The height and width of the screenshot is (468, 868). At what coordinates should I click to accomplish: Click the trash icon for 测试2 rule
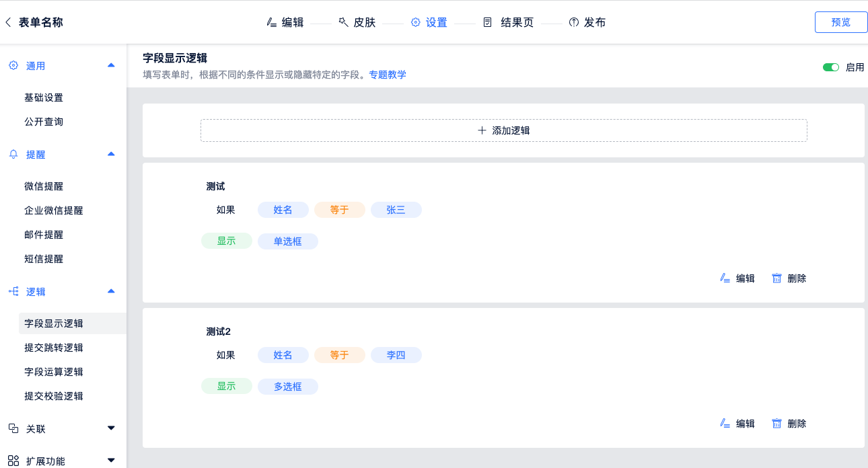click(x=776, y=424)
